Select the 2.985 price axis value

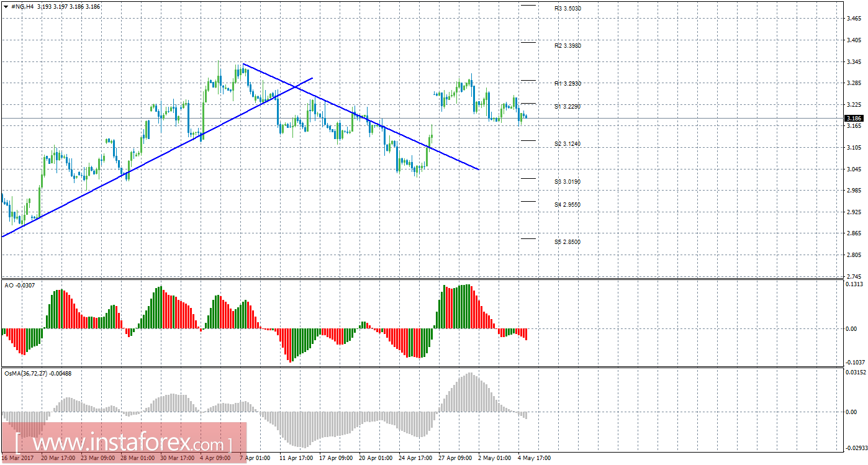click(x=854, y=191)
